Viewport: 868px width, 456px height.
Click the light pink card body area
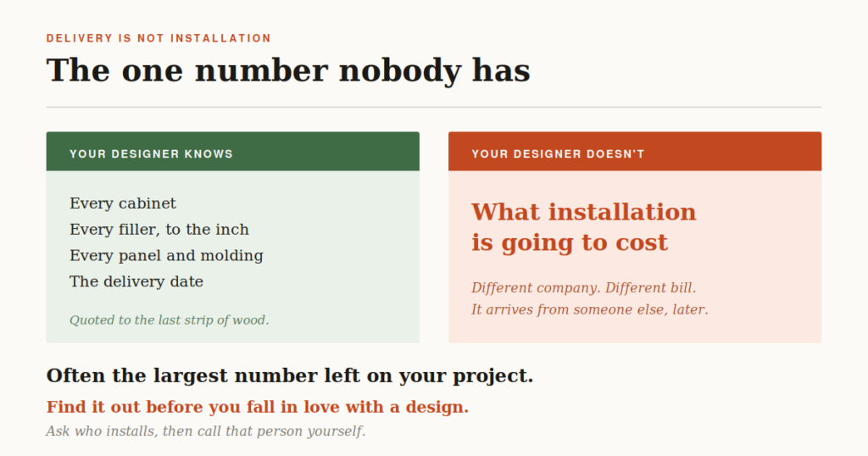pos(635,257)
